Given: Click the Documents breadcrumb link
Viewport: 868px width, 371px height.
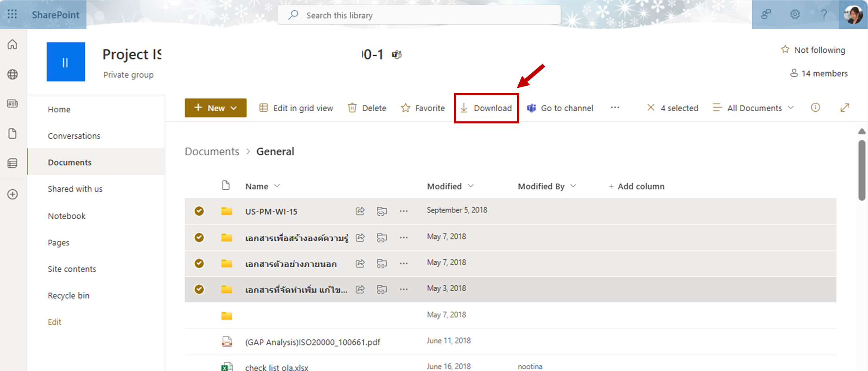Looking at the screenshot, I should pyautogui.click(x=212, y=151).
